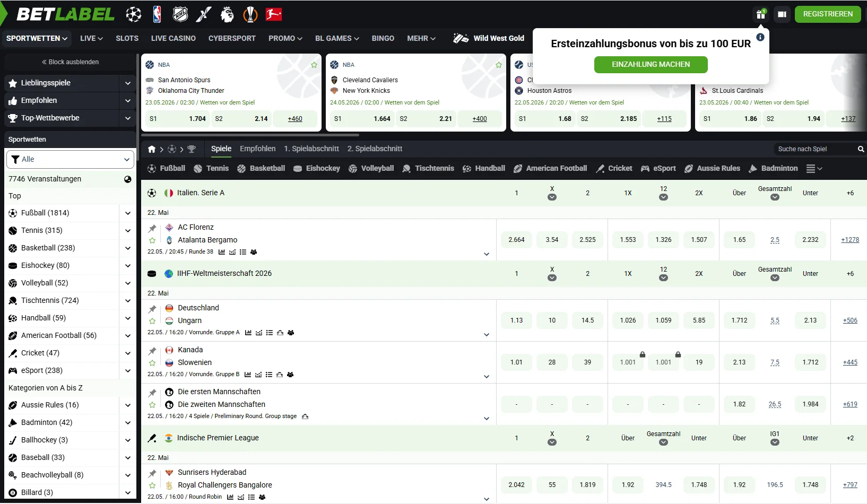
Task: Open the SPORTWETTEN menu
Action: click(37, 38)
